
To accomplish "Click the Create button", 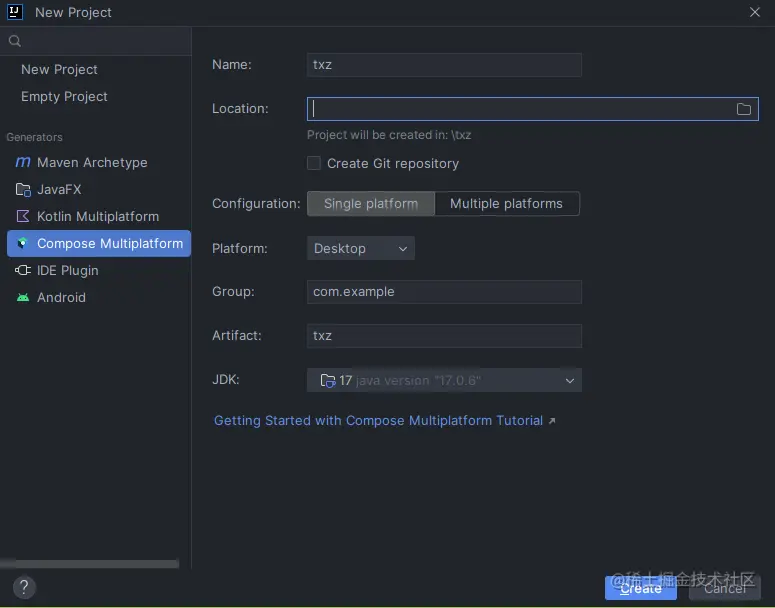I will [x=641, y=588].
